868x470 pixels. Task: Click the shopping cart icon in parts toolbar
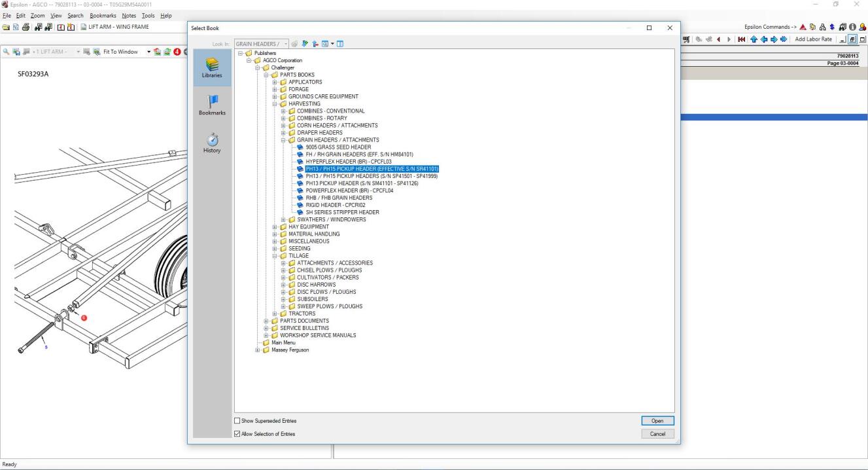coord(687,39)
